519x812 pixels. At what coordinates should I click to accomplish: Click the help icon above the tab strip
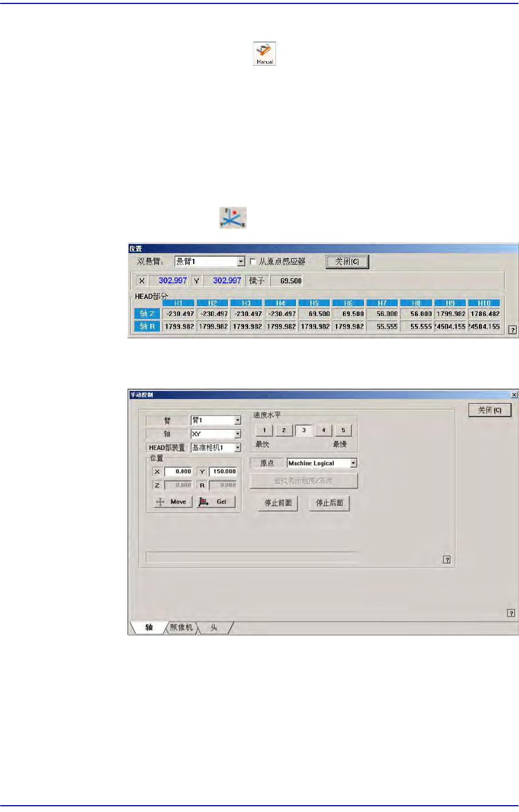[511, 613]
